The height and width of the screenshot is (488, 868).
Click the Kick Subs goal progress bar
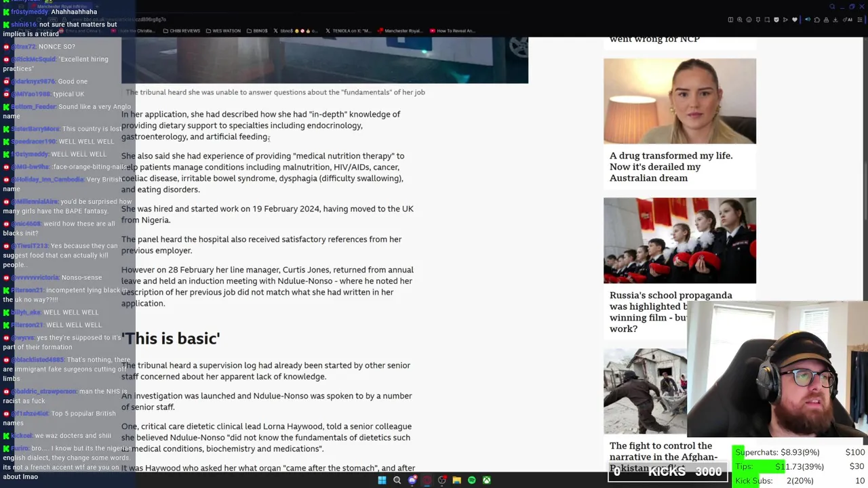tap(800, 481)
